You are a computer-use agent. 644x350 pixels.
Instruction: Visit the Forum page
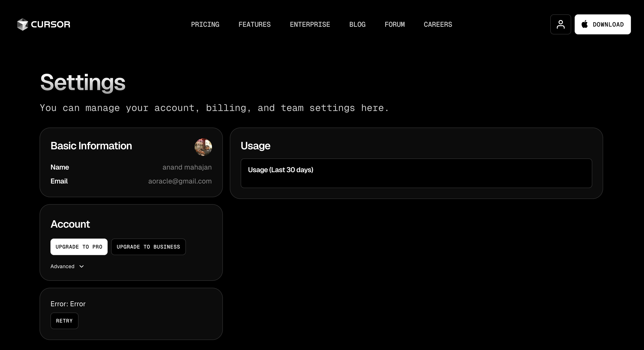click(394, 25)
